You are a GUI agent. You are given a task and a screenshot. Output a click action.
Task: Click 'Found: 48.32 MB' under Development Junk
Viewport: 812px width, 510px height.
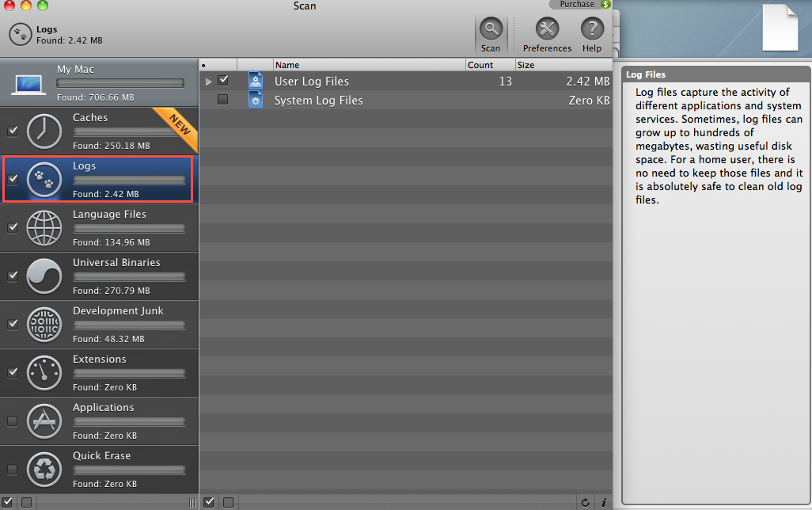[108, 339]
